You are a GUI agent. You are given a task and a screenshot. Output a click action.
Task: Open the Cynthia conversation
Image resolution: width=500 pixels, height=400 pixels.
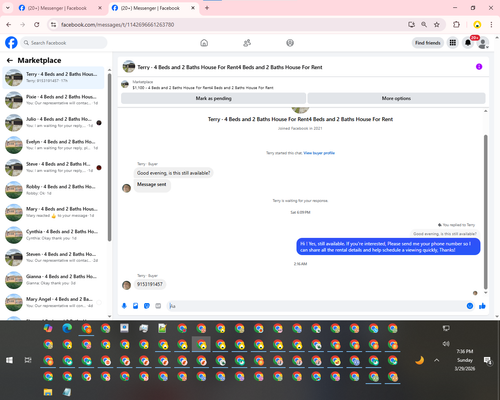53,235
